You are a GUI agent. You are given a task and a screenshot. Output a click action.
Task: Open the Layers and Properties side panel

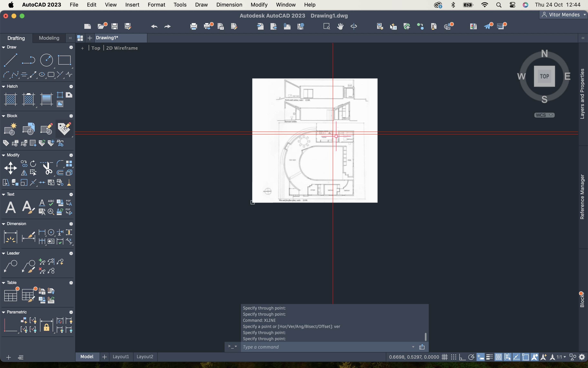(x=582, y=94)
